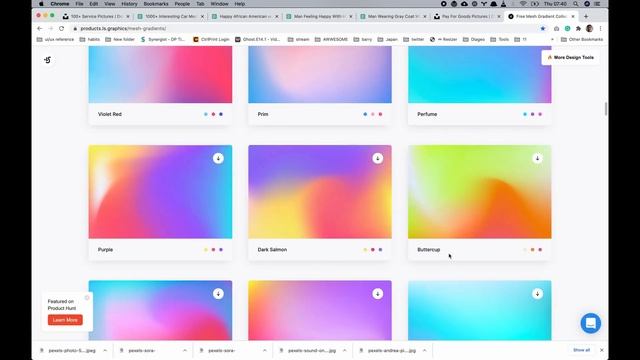Go back with the browser back arrow
Image resolution: width=640 pixels, height=360 pixels.
pyautogui.click(x=40, y=29)
